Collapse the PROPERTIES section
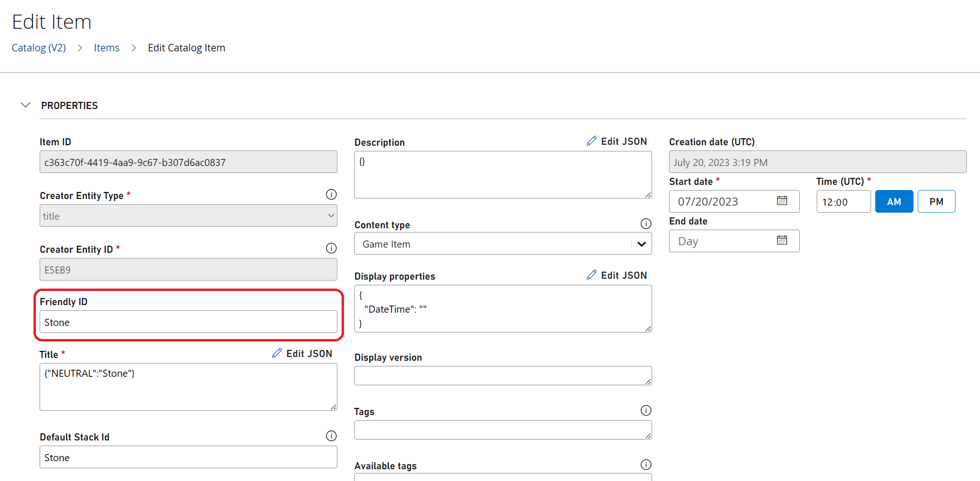 (25, 105)
